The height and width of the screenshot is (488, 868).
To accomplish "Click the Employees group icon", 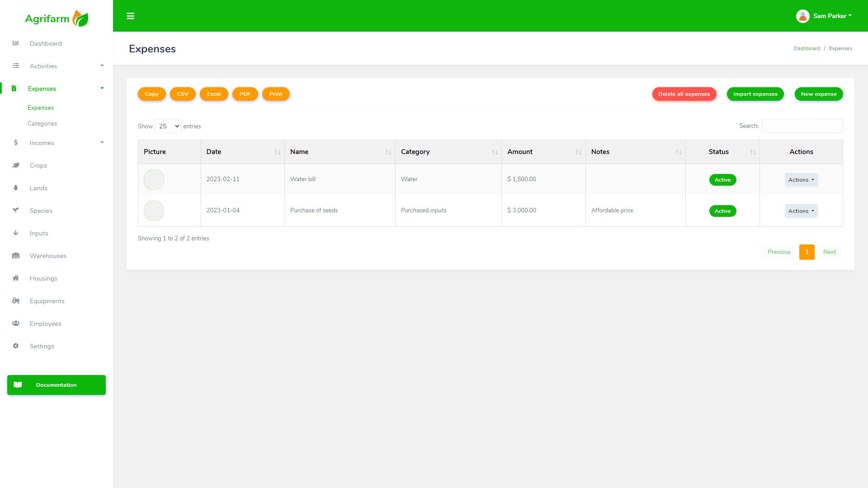I will (x=16, y=324).
